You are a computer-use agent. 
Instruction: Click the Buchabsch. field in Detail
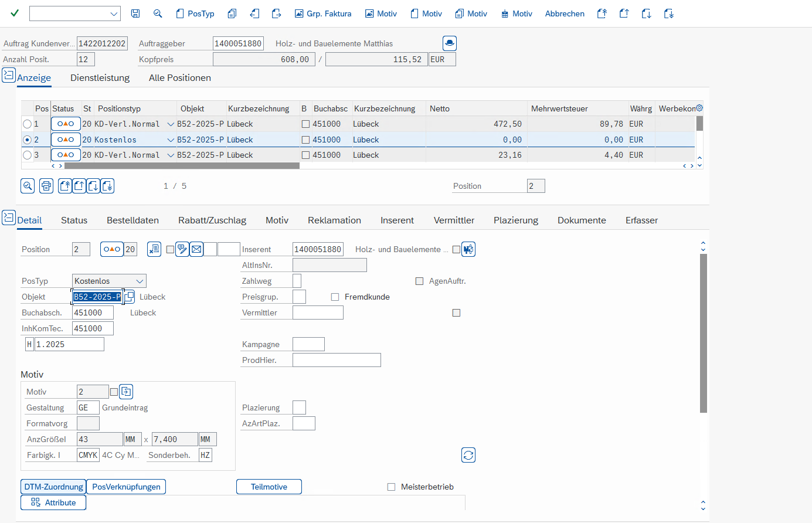(93, 313)
